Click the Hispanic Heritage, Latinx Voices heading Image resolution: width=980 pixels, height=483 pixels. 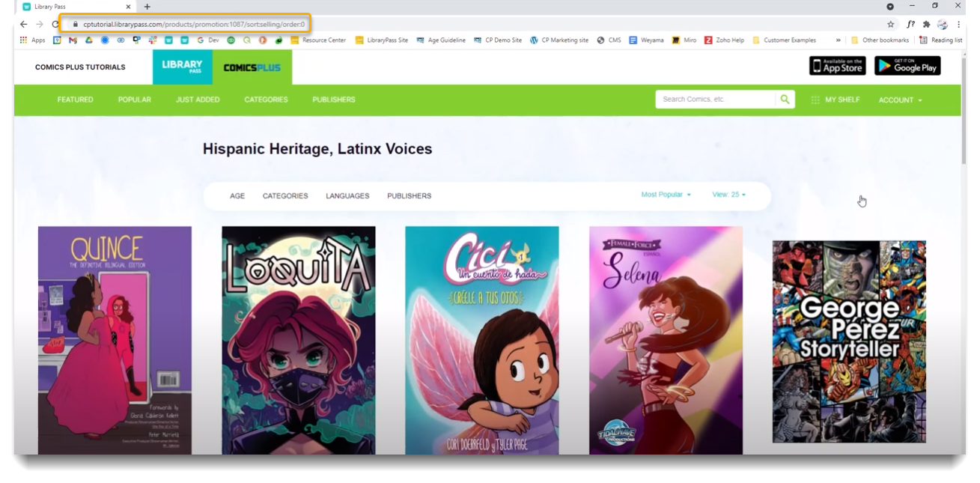pyautogui.click(x=317, y=149)
